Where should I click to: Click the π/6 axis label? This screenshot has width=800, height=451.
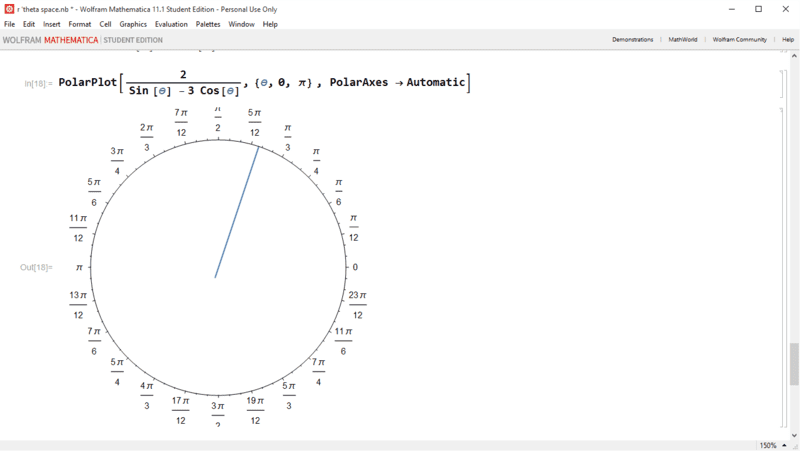tap(338, 192)
